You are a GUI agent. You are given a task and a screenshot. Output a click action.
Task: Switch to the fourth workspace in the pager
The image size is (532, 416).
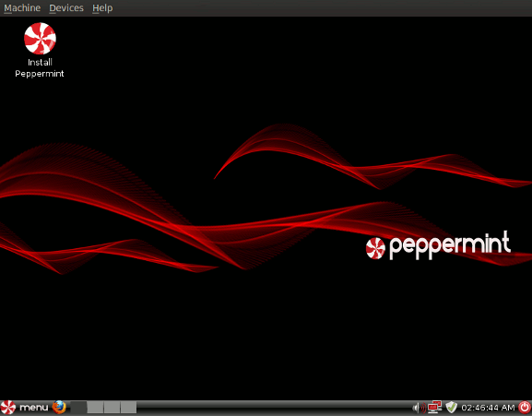tap(128, 407)
